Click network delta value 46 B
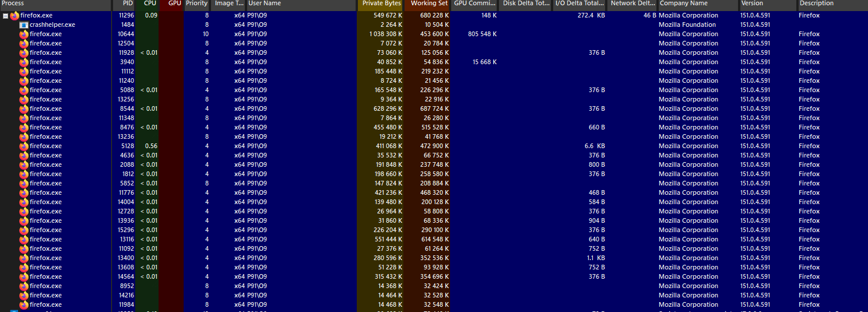The height and width of the screenshot is (312, 868). pyautogui.click(x=649, y=16)
